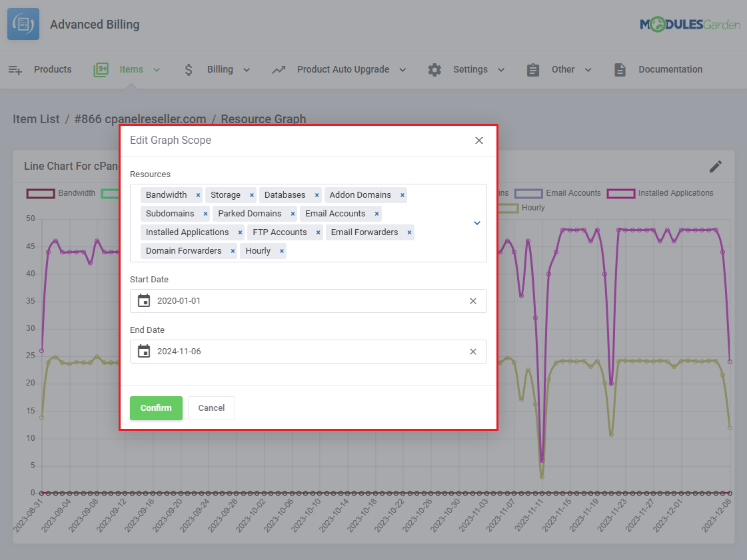Click the Billing dollar sign icon
This screenshot has height=560, width=747.
click(x=189, y=70)
